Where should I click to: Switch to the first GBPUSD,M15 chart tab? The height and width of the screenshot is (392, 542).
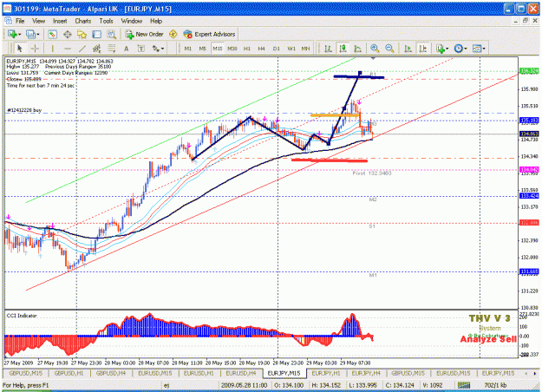[x=26, y=373]
